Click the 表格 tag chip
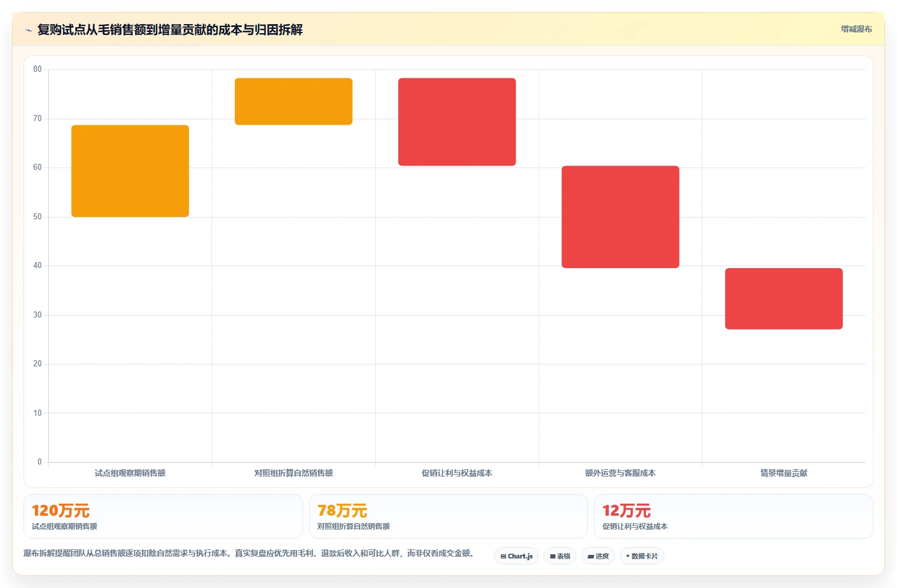The image size is (897, 588). tap(560, 556)
